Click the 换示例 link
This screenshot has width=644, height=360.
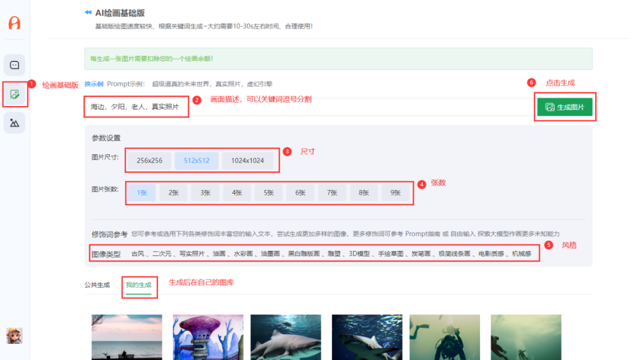coord(94,84)
